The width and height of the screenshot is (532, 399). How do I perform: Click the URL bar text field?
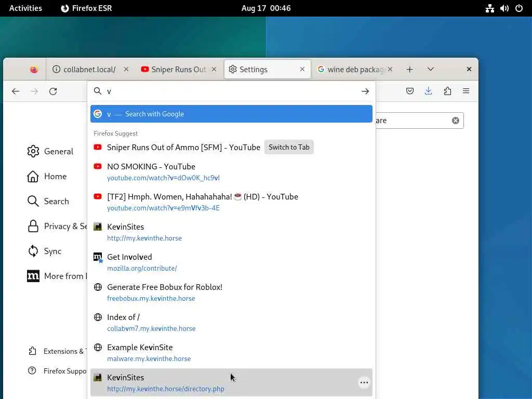[231, 91]
